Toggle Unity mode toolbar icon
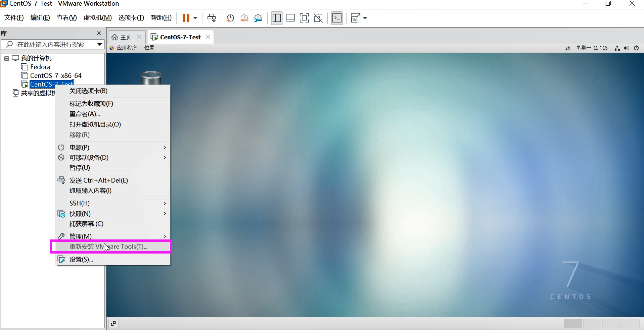Viewport: 644px width, 330px height. tap(318, 18)
